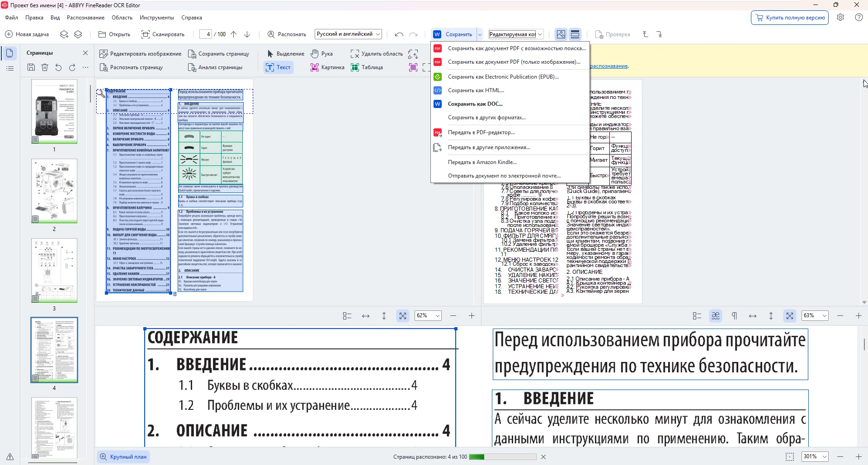This screenshot has width=868, height=465.
Task: Click the New task (Новая задача) button
Action: click(27, 34)
